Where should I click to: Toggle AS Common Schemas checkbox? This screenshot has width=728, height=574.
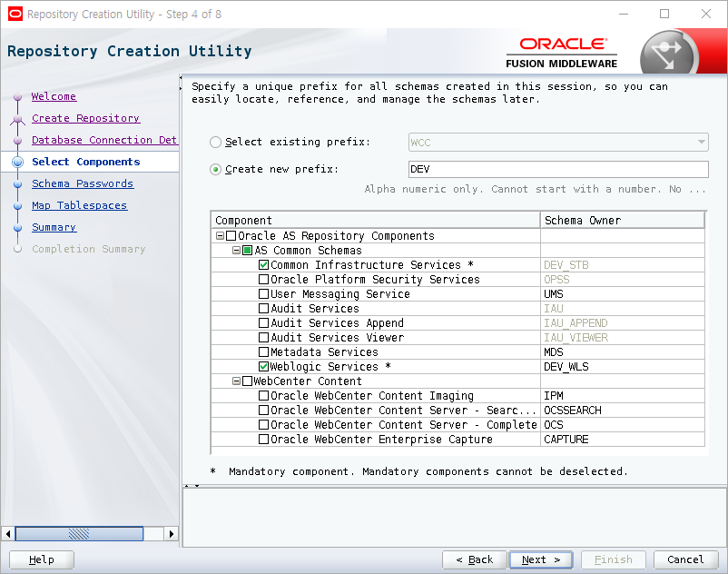pos(248,251)
